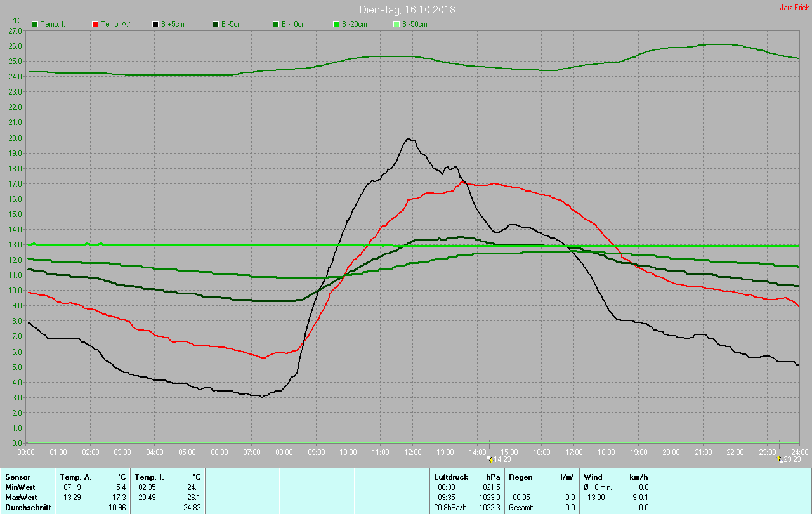
Task: Click the wind value "S 0.1"
Action: (639, 498)
